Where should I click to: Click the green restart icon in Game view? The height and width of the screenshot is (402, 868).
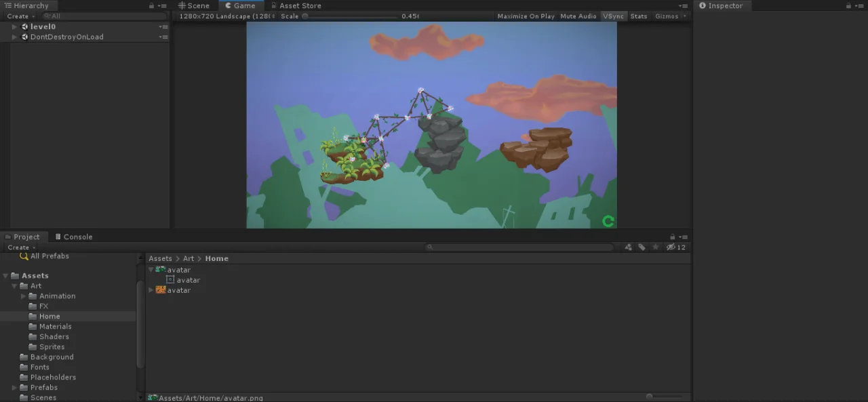[x=608, y=221]
